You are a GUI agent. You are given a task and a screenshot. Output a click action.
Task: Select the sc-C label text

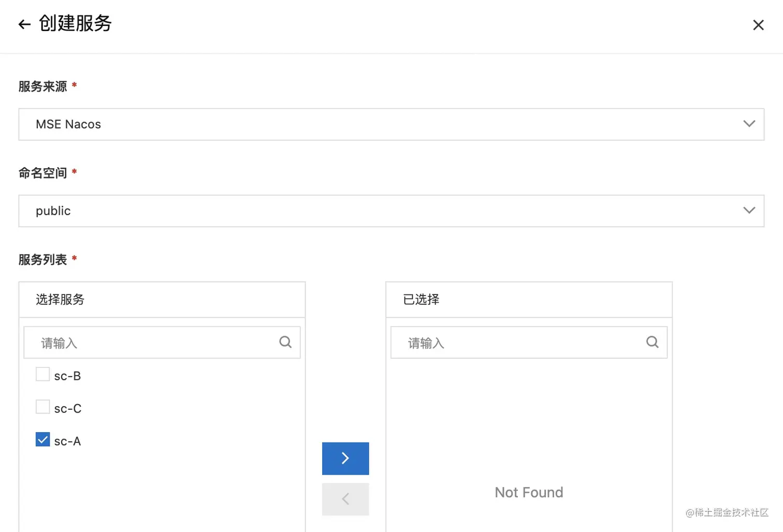[68, 409]
